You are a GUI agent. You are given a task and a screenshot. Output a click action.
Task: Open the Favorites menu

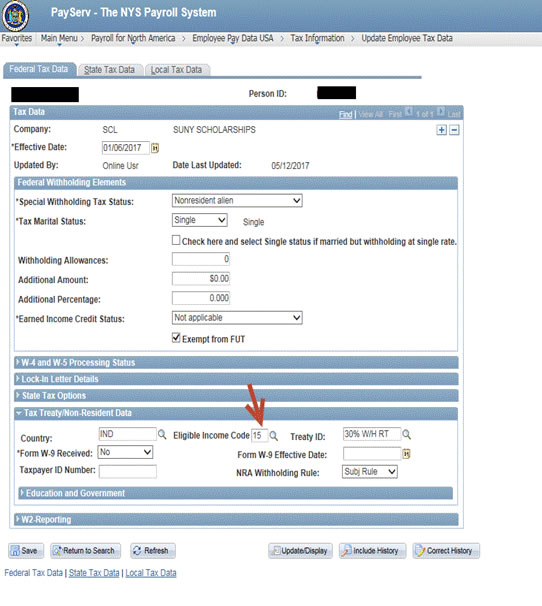[x=17, y=38]
